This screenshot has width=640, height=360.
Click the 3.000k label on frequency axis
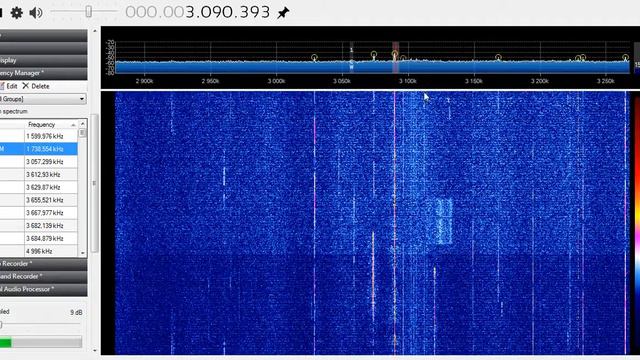276,81
